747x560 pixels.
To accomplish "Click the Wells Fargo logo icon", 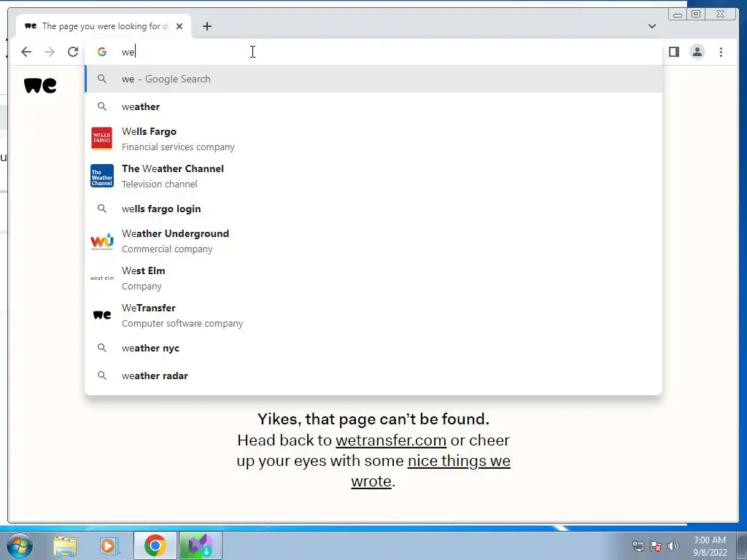I will click(102, 139).
